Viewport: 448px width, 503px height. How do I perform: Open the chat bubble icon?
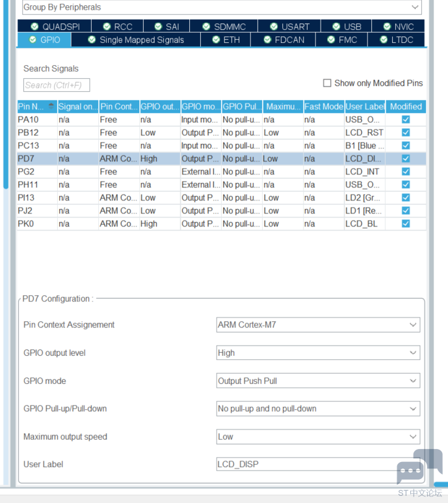click(x=420, y=466)
